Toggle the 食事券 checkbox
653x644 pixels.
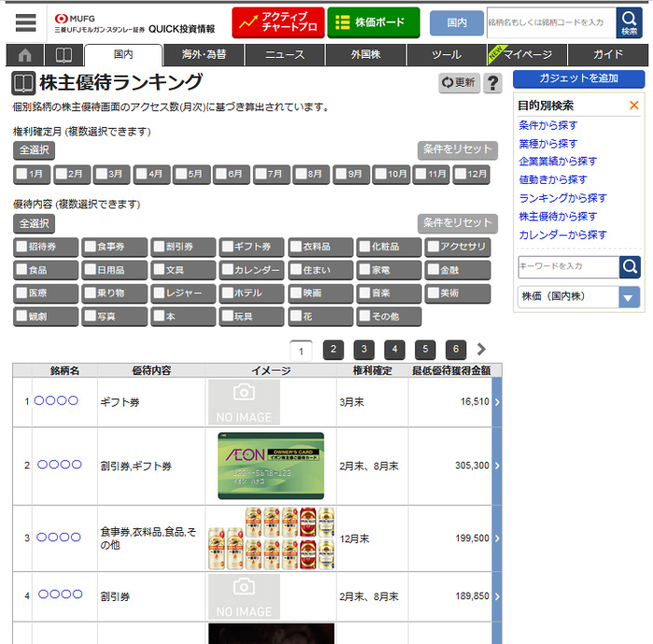click(x=90, y=247)
